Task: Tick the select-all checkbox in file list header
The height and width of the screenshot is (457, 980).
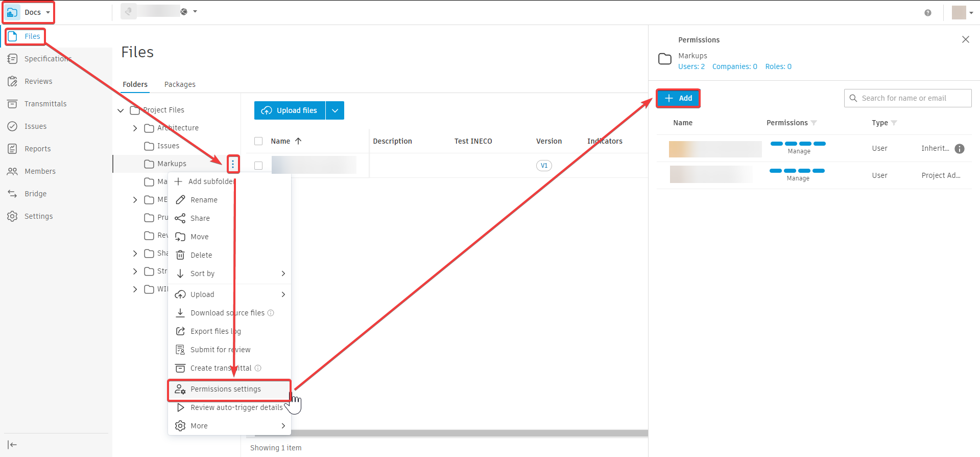Action: point(258,141)
